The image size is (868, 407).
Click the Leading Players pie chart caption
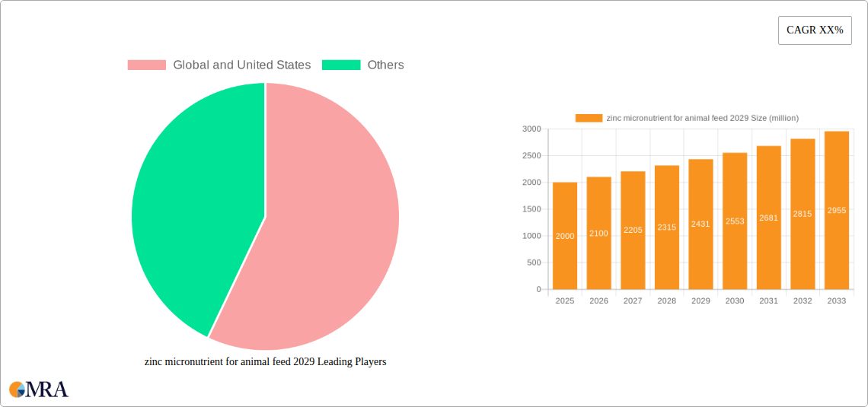pos(265,361)
